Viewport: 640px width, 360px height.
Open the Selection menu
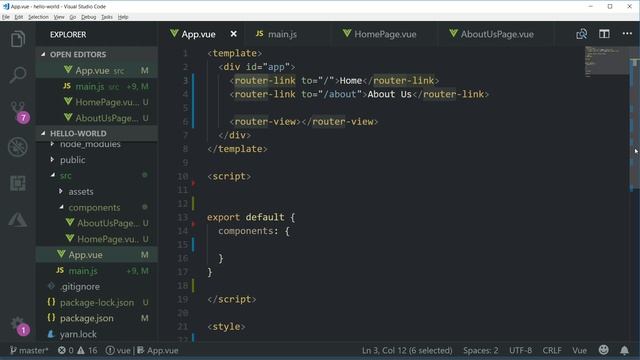(38, 17)
